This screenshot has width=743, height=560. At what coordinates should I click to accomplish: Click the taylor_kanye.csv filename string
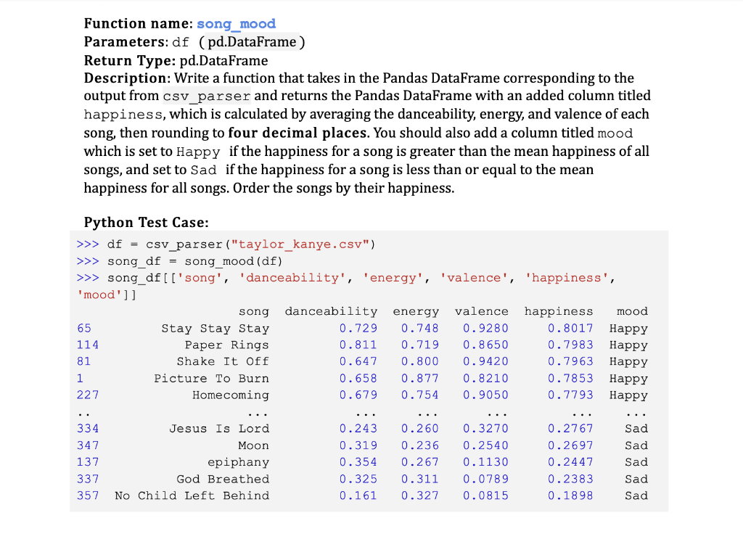pos(299,244)
